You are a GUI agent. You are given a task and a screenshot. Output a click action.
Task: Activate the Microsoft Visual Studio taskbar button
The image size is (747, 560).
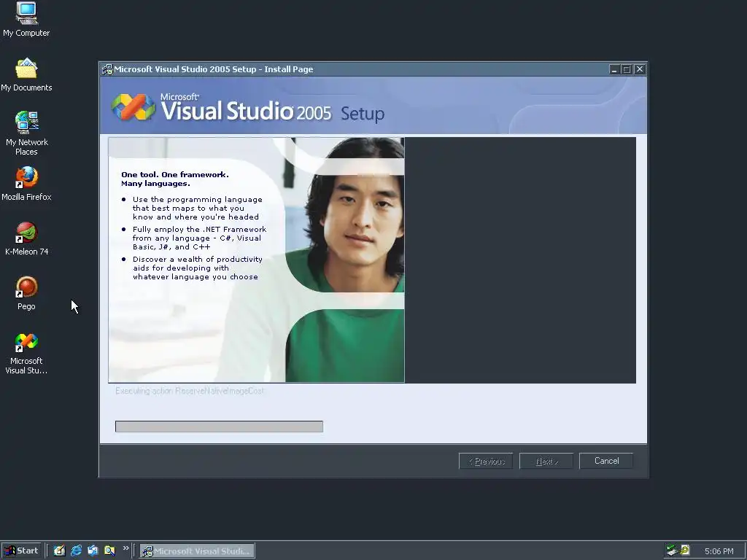(197, 551)
